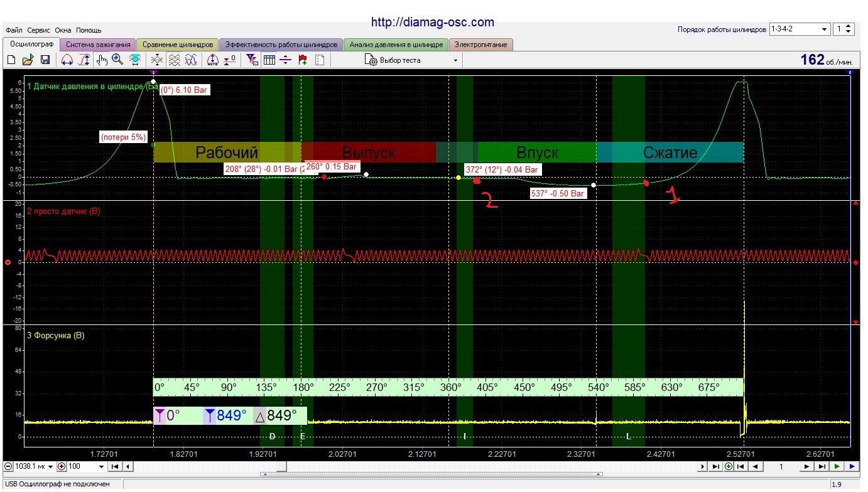Screen dimensions: 868x492
Task: Click the red diamond level marker at right
Action: [x=855, y=262]
